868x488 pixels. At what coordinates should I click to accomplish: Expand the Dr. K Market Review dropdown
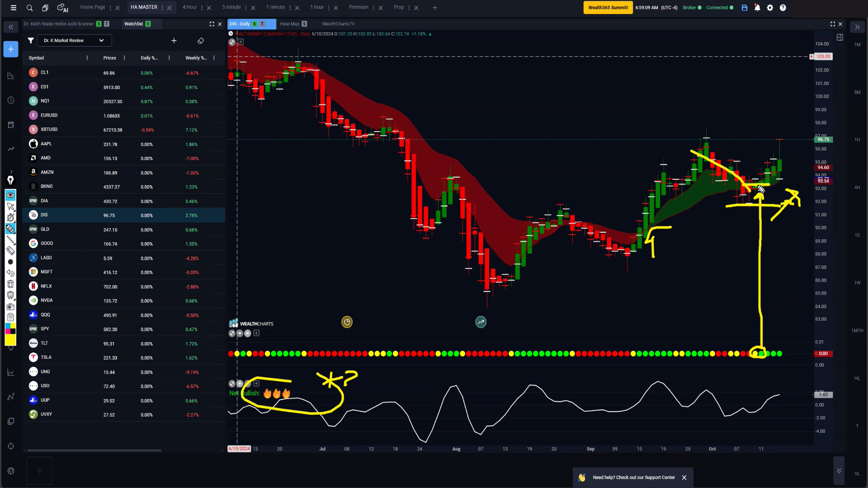pyautogui.click(x=74, y=41)
